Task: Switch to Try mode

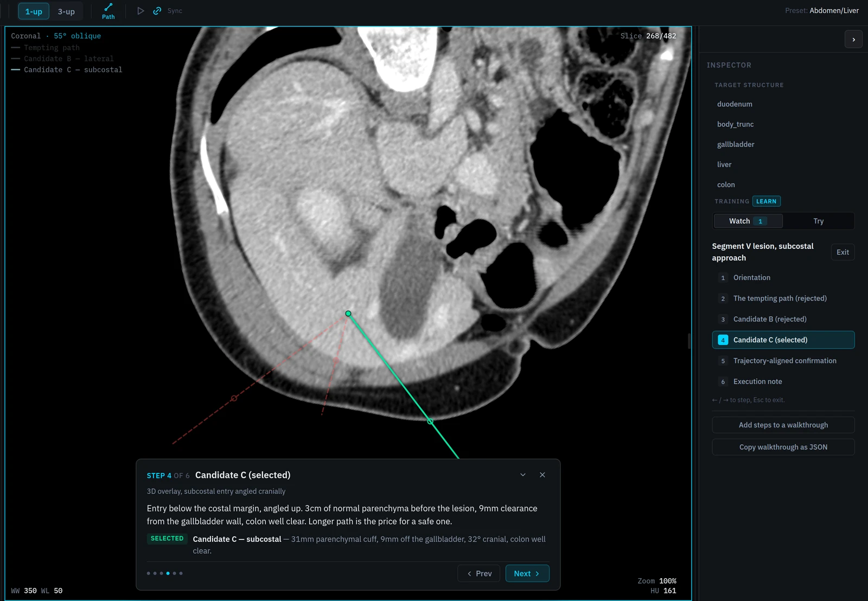Action: coord(819,221)
